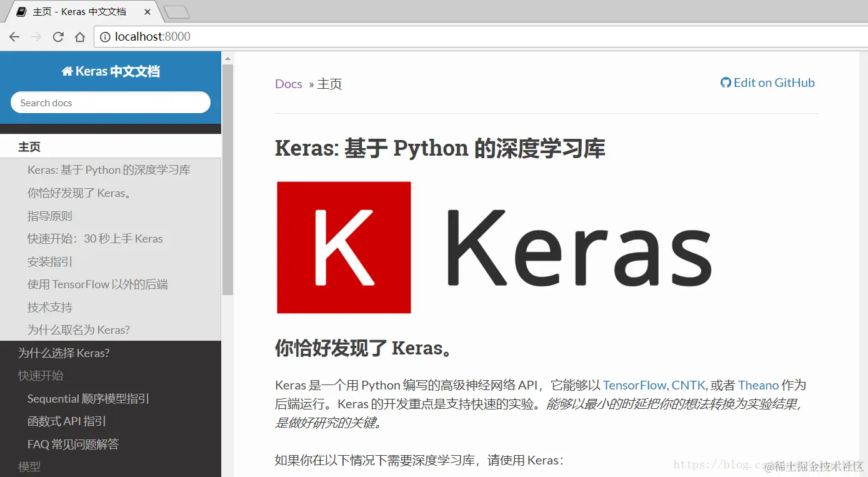Open a new browser tab
Viewport: 868px width, 477px height.
coord(176,12)
